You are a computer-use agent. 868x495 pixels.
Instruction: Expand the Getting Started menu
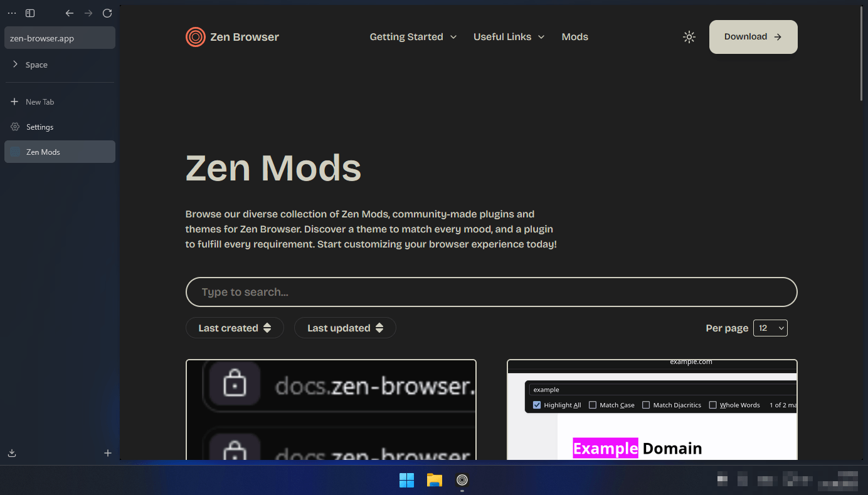tap(413, 37)
